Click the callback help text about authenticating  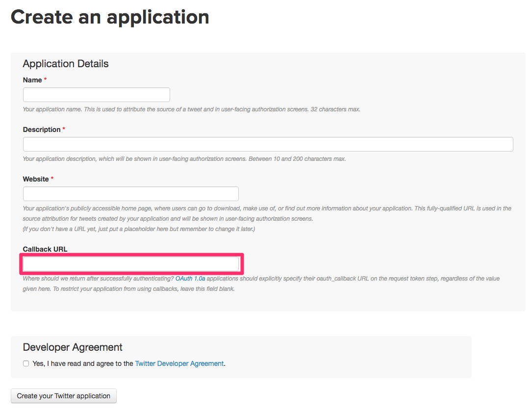coord(98,279)
